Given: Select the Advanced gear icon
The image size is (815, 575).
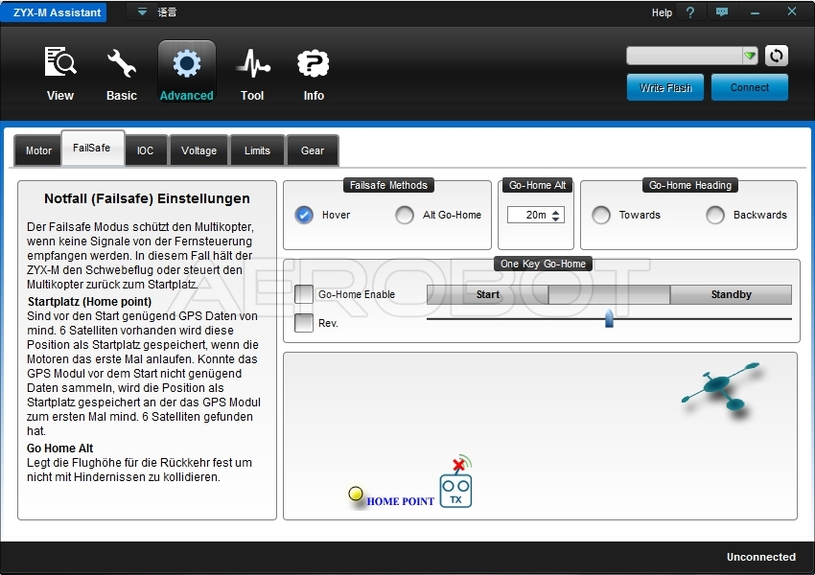Looking at the screenshot, I should [186, 63].
